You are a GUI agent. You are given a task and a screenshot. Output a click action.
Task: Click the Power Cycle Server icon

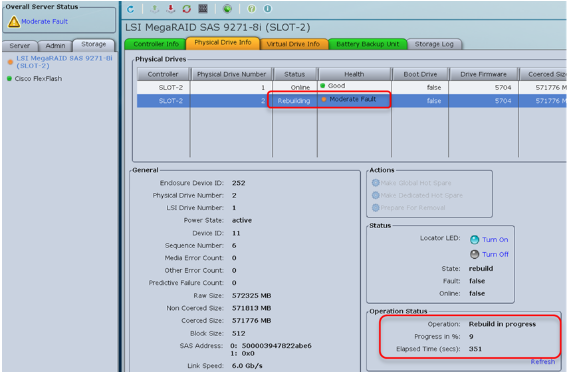(x=187, y=9)
